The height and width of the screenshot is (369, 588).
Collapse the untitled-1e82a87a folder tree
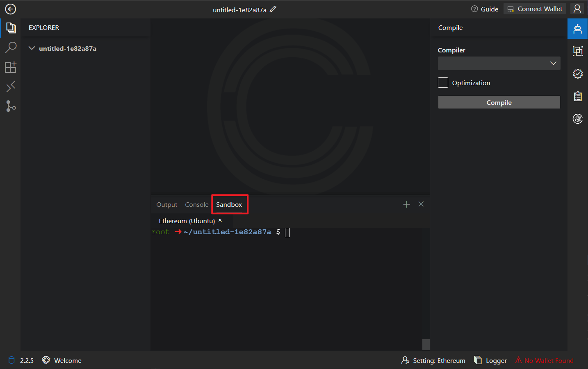point(32,48)
